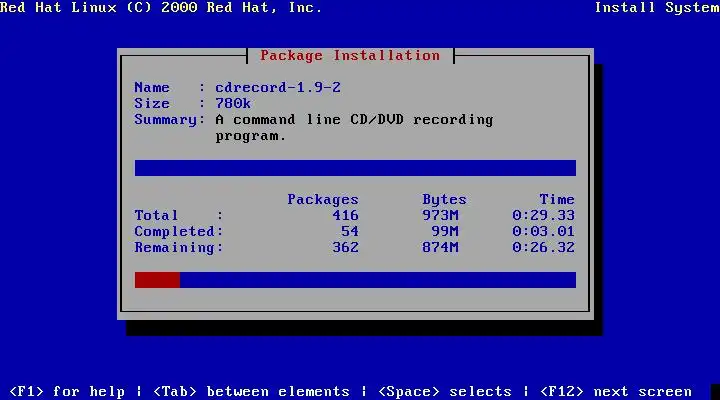The height and width of the screenshot is (400, 720).
Task: Click the per-package progress bar
Action: pos(355,168)
